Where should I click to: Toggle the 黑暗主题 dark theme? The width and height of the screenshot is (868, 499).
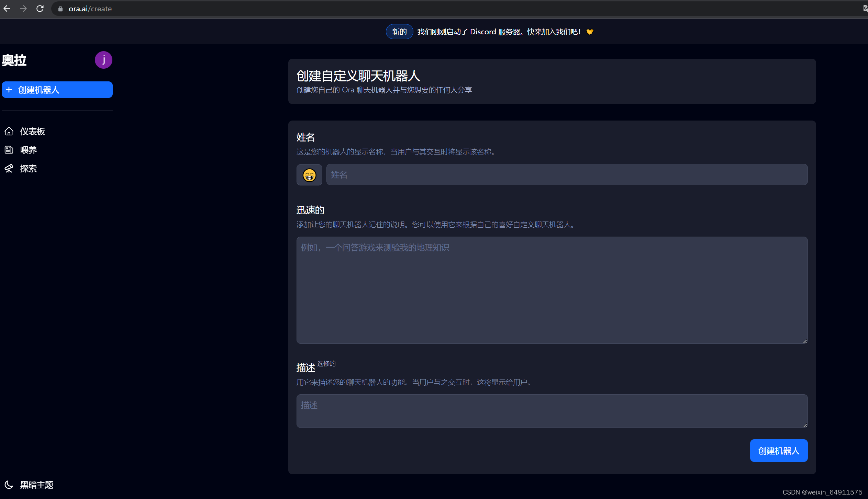(x=36, y=485)
